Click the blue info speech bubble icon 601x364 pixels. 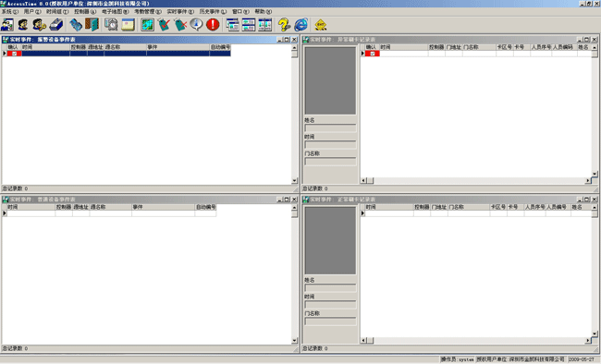click(x=196, y=25)
